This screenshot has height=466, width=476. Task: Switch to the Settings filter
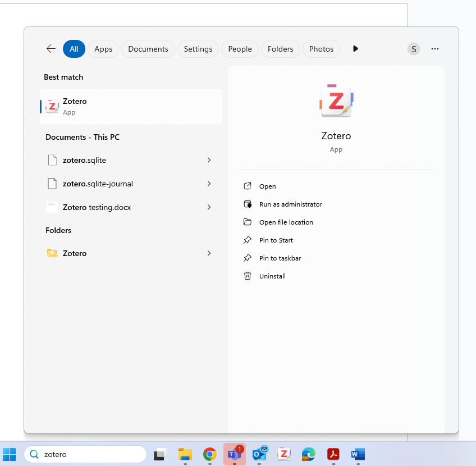198,49
